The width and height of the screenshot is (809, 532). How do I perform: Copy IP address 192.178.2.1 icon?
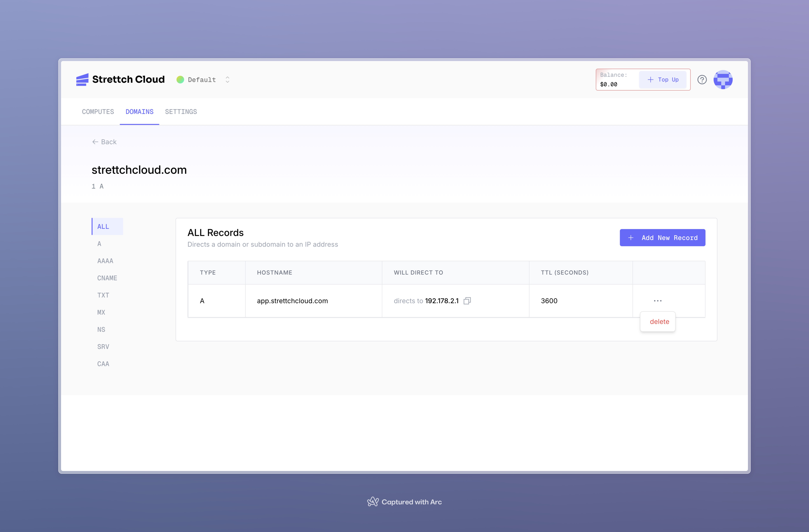(467, 301)
